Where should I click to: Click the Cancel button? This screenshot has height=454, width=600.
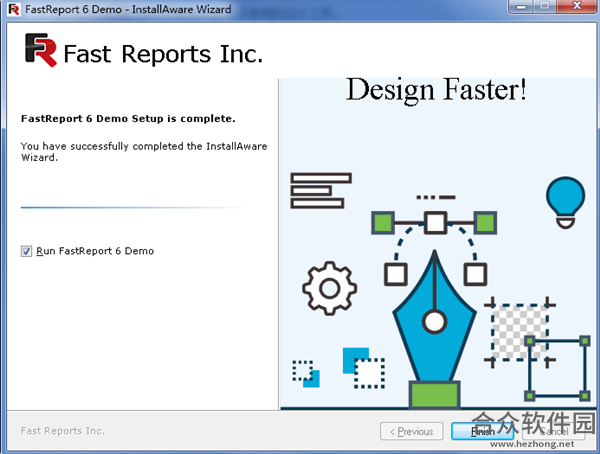[554, 431]
